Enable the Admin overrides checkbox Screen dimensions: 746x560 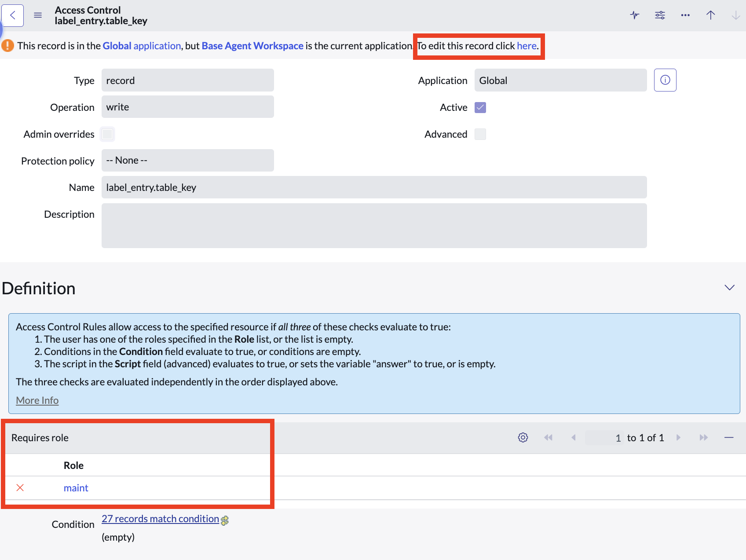107,134
